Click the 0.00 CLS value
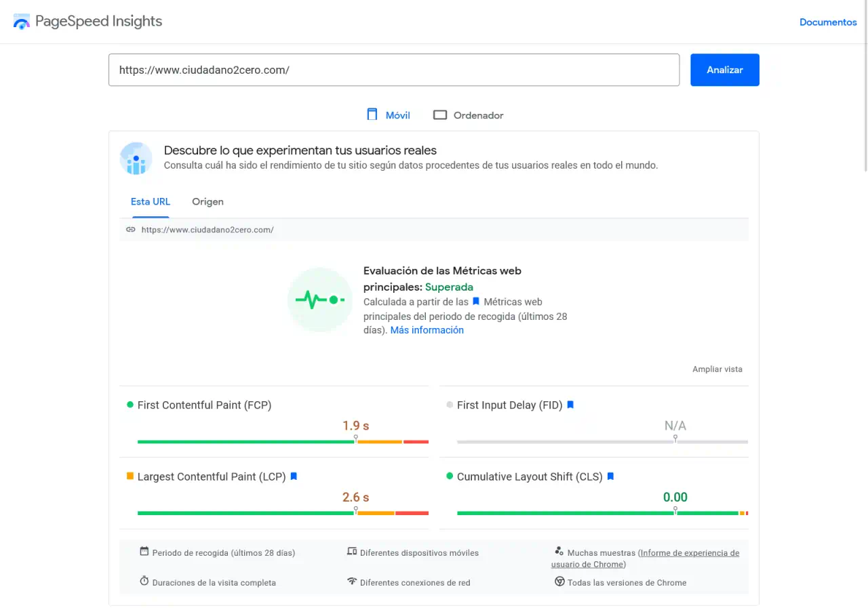This screenshot has width=868, height=610. [675, 497]
